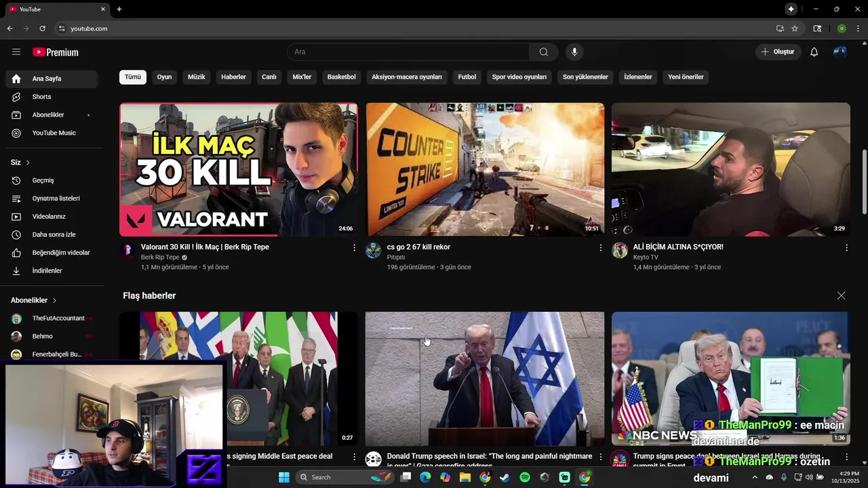
Task: Open Spotify from the taskbar
Action: 525,477
